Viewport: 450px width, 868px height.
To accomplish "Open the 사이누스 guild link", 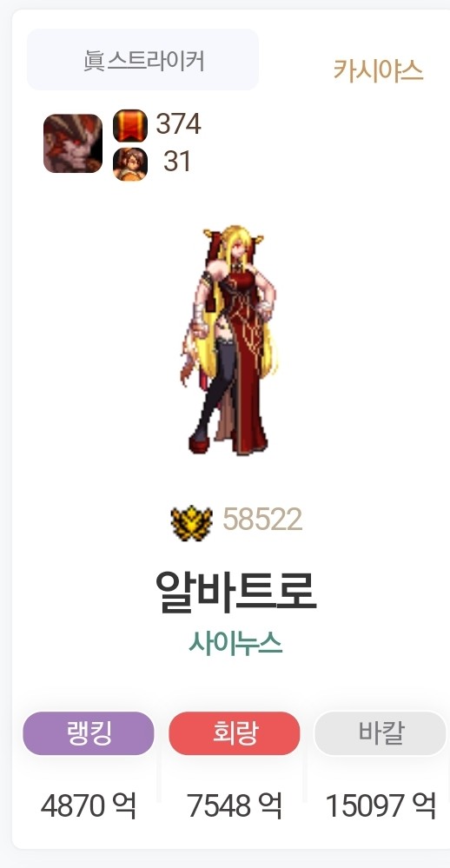I will 235,643.
